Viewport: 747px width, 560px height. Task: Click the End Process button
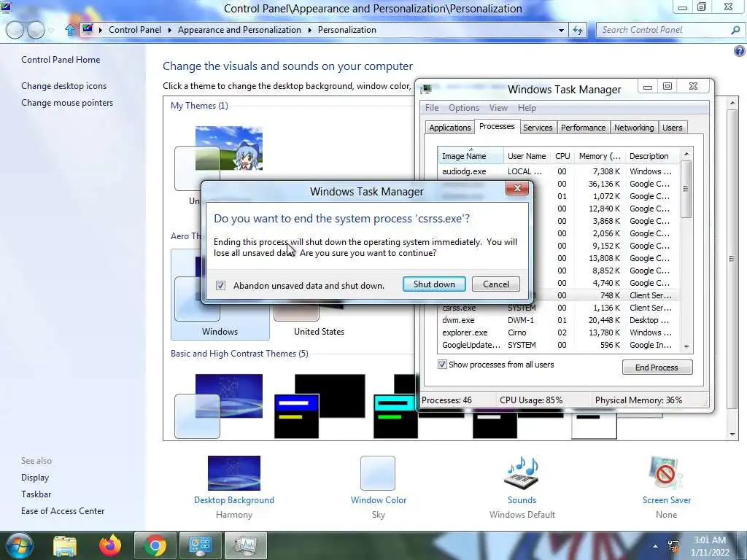pyautogui.click(x=657, y=367)
